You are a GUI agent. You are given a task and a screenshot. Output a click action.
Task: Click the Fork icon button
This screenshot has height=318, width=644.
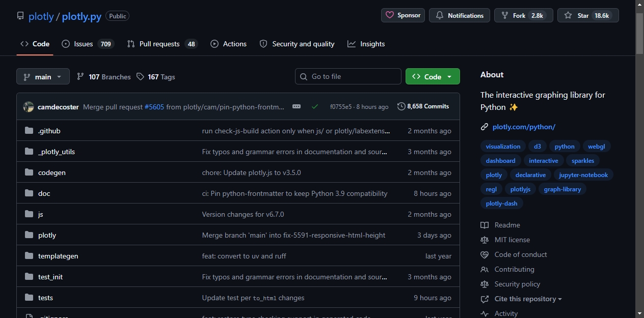523,15
